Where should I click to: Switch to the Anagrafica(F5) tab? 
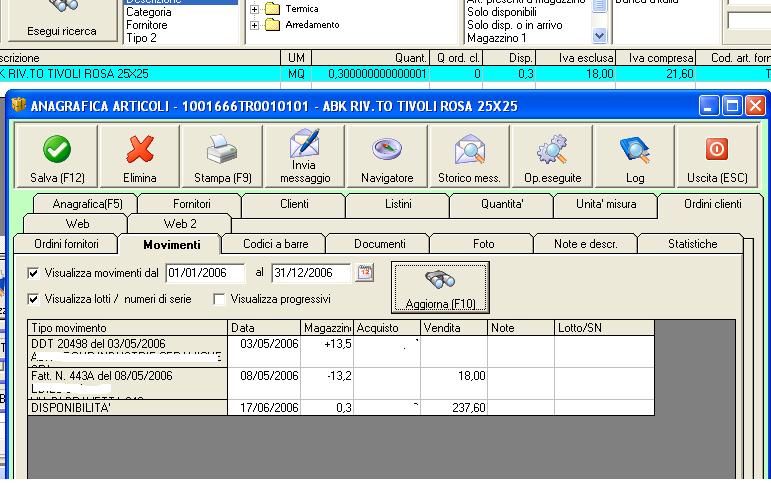tap(87, 204)
